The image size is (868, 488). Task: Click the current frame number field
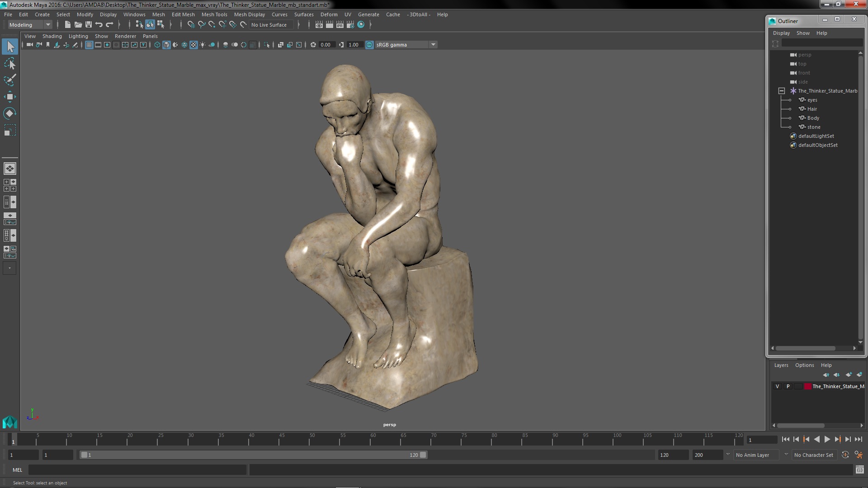tap(762, 440)
